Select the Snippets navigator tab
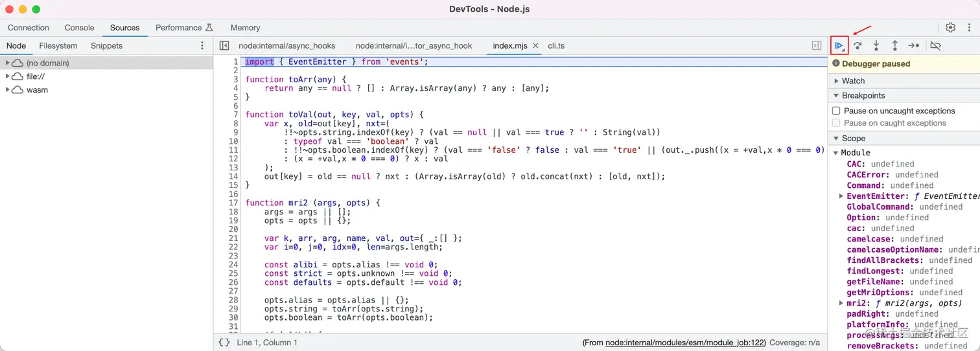 pos(107,45)
